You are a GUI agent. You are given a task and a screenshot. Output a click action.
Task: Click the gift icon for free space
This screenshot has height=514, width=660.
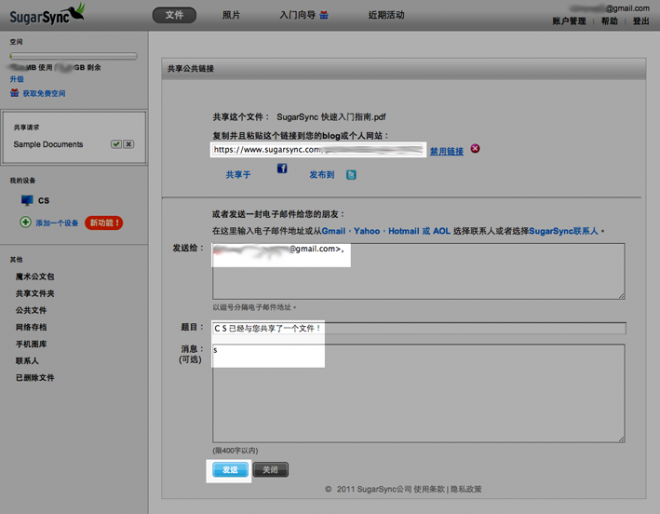(x=14, y=93)
